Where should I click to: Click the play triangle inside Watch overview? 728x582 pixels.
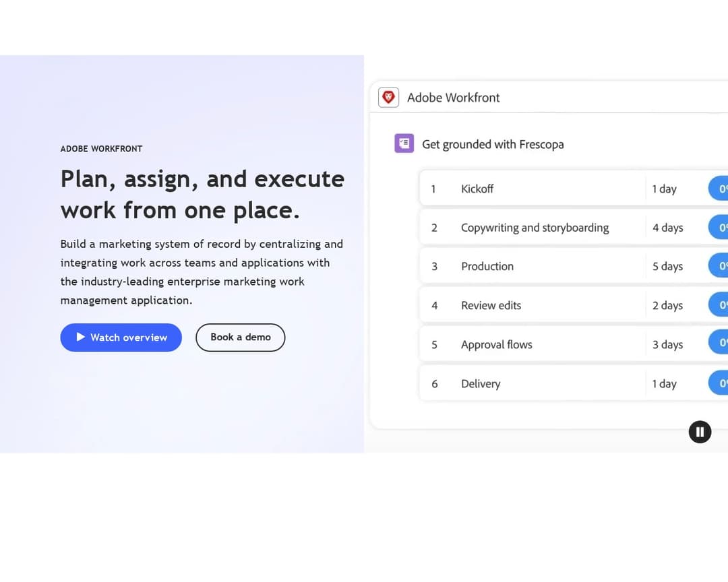pos(81,337)
